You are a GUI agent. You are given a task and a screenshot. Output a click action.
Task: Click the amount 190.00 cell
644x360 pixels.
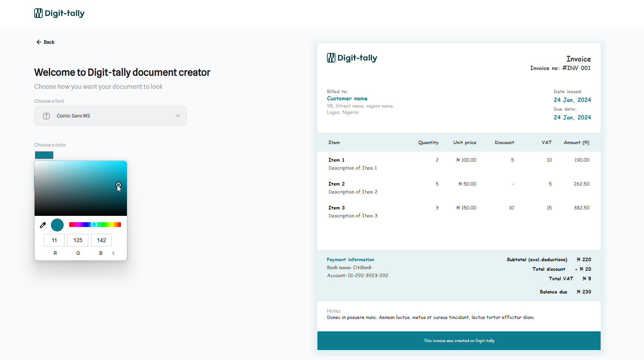(x=582, y=160)
